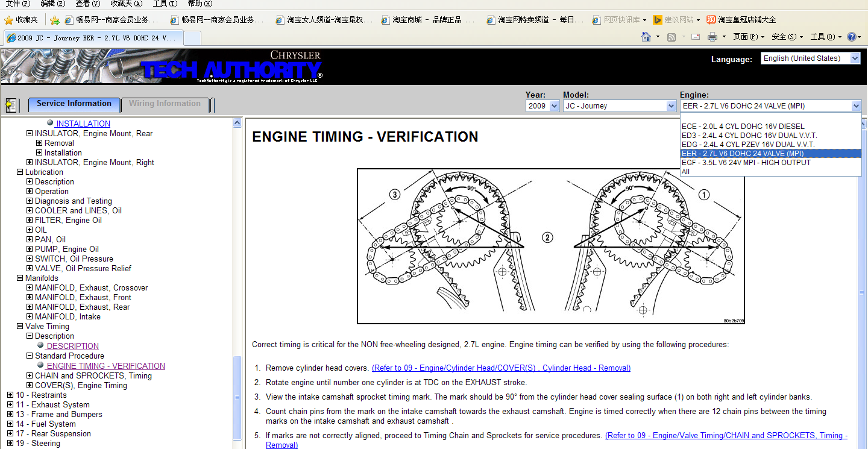Open the Year 2009 dropdown

pos(542,106)
